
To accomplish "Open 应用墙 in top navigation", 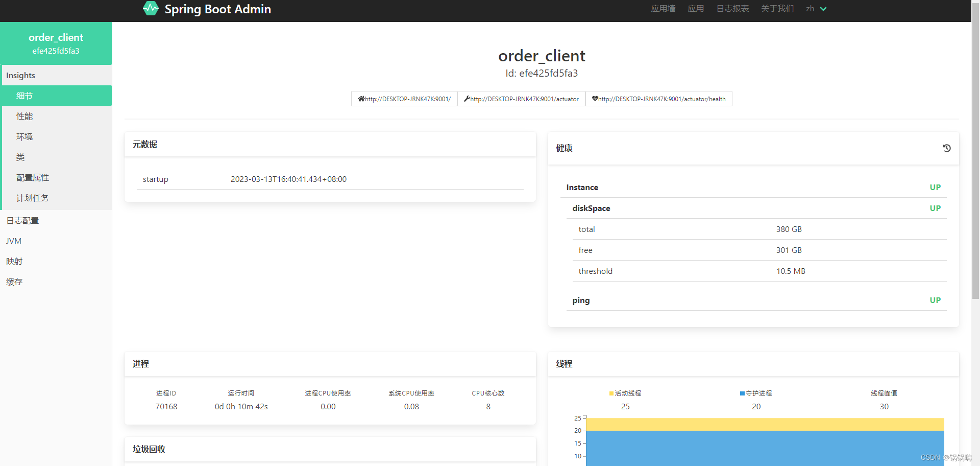I will (x=663, y=9).
